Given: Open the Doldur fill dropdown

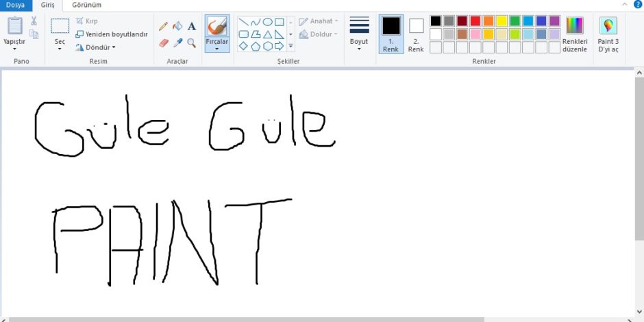Looking at the screenshot, I should click(x=319, y=34).
